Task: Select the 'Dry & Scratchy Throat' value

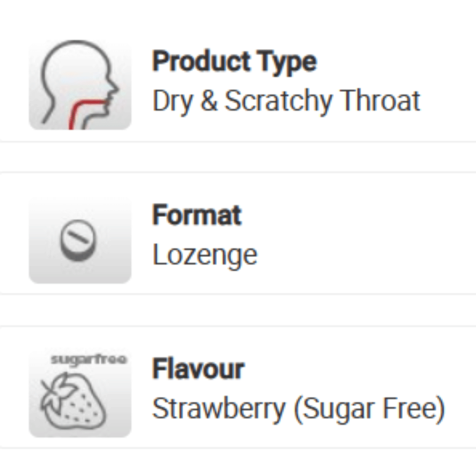Action: click(x=286, y=100)
